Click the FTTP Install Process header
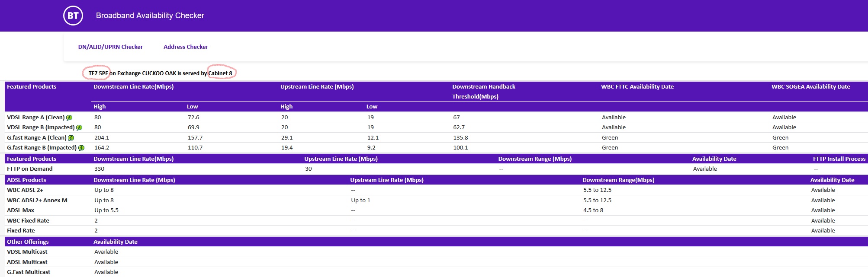 coord(839,159)
